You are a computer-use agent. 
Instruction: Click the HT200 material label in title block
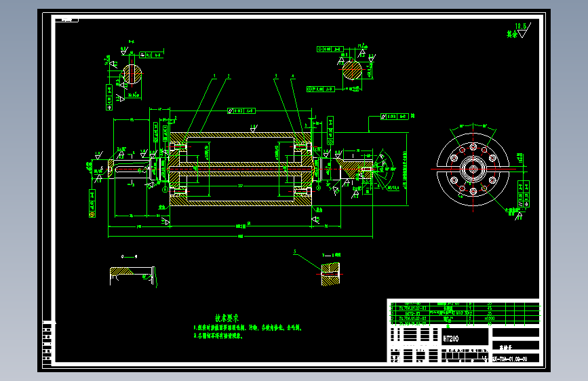point(451,338)
